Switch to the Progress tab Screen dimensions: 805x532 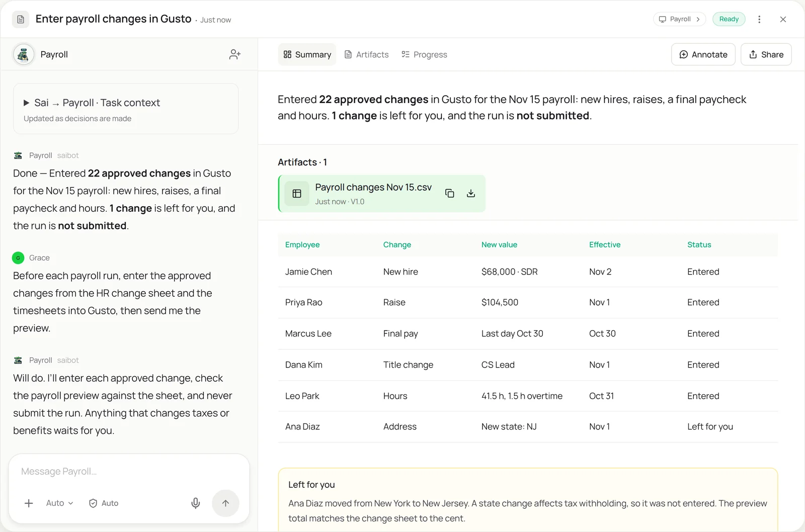coord(424,54)
